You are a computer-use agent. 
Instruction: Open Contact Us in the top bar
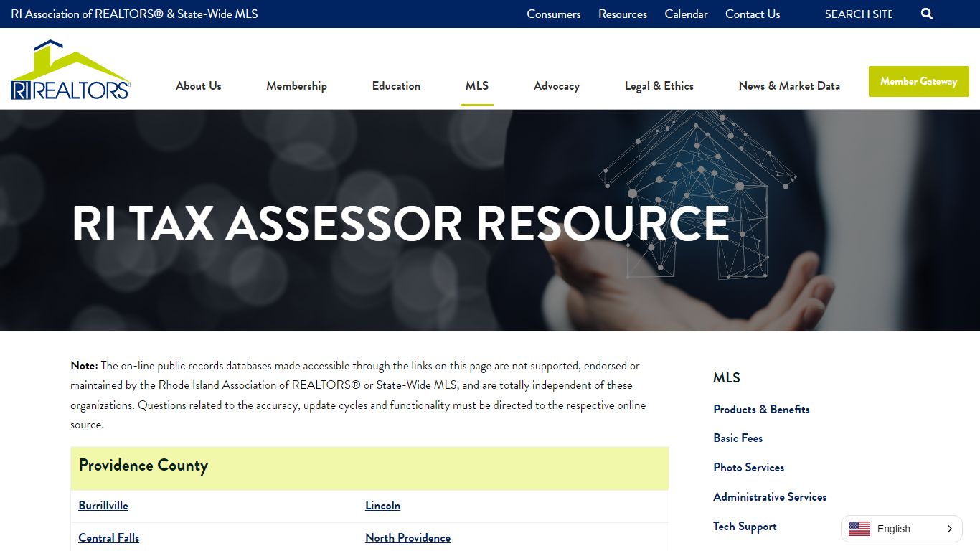[x=753, y=14]
